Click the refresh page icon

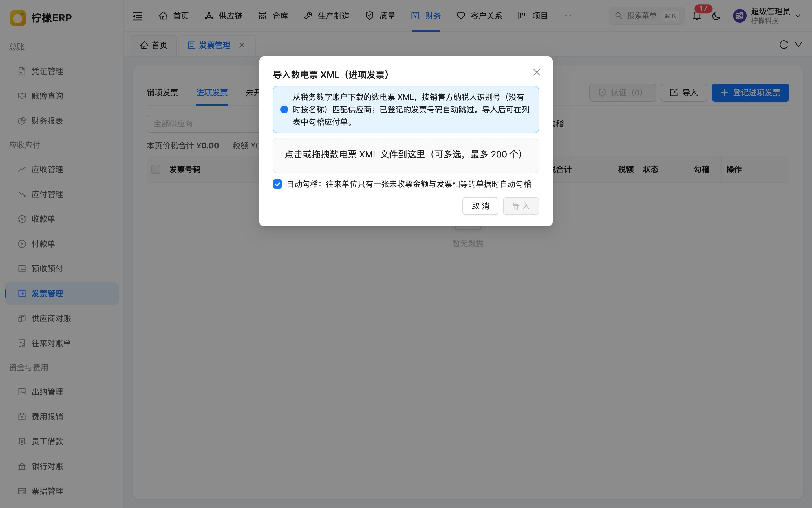[784, 45]
